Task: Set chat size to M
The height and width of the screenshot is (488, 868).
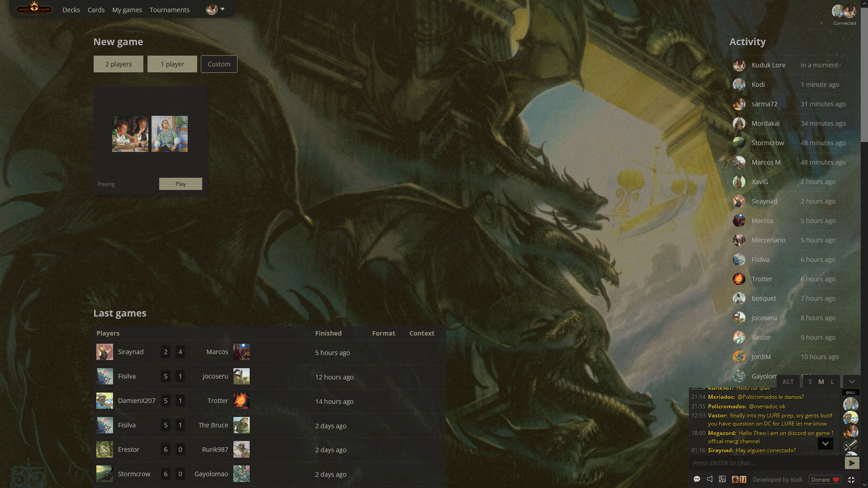Action: click(821, 382)
